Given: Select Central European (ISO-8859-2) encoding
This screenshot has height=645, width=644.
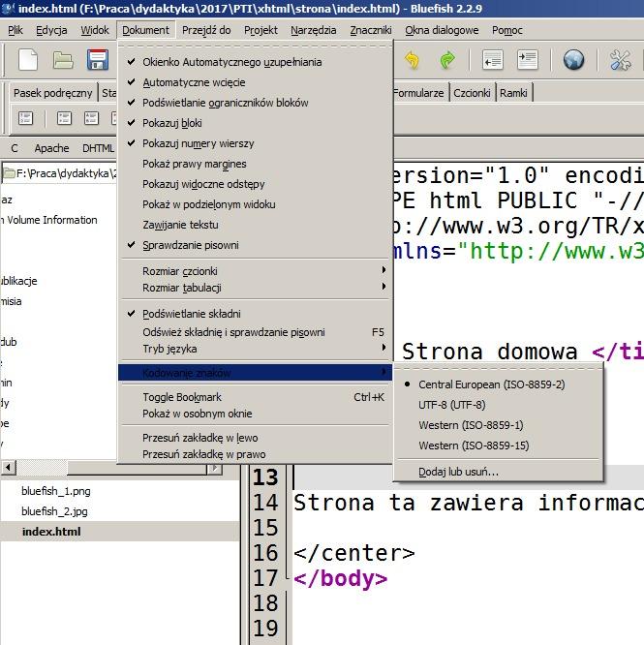Looking at the screenshot, I should [x=498, y=384].
